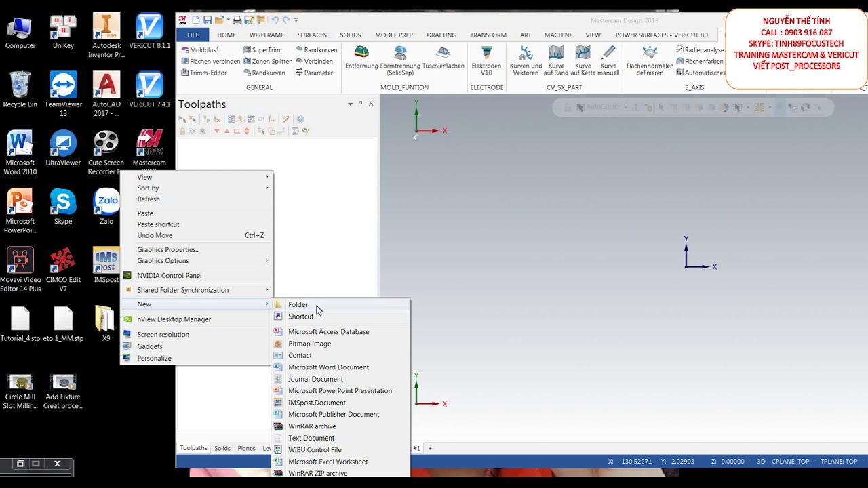This screenshot has width=868, height=488.
Task: Click the Undo arrow in quick access toolbar
Action: click(275, 20)
